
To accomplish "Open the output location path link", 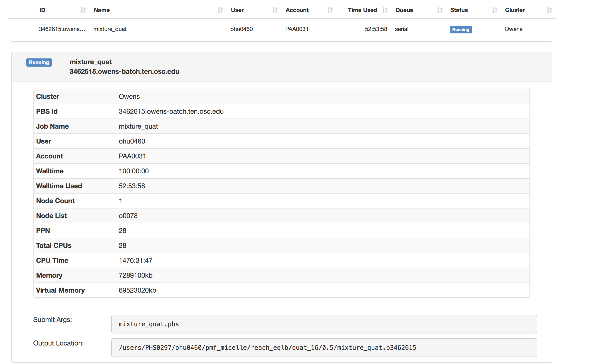I will point(267,347).
